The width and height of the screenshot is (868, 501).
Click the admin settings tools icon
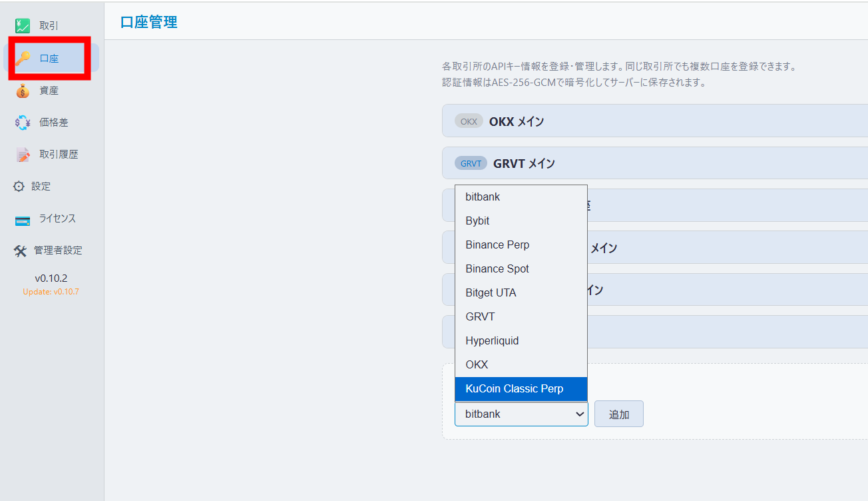coord(20,250)
